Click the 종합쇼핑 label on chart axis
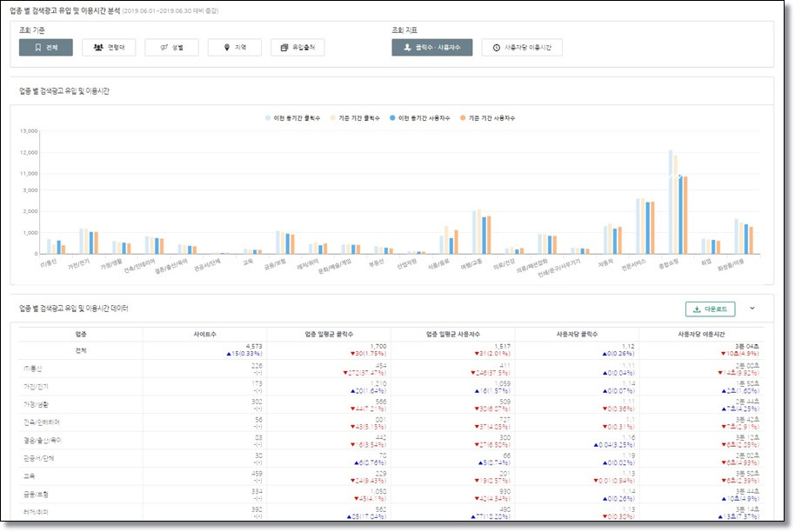Viewport: 795px width, 532px height. click(x=669, y=263)
